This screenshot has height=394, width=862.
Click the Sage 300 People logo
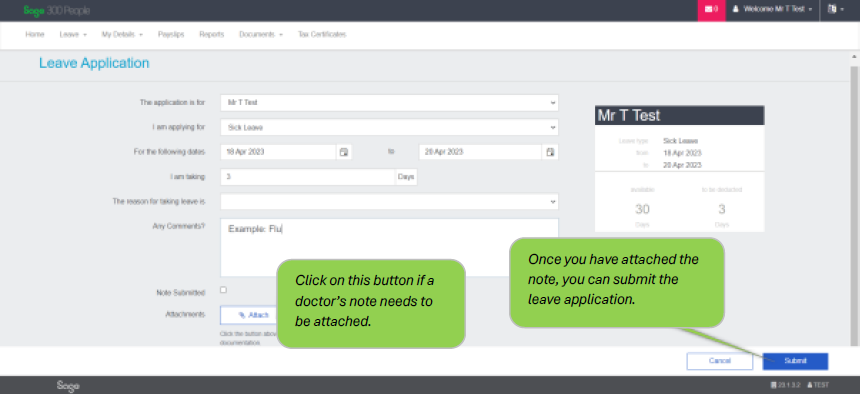tap(57, 10)
